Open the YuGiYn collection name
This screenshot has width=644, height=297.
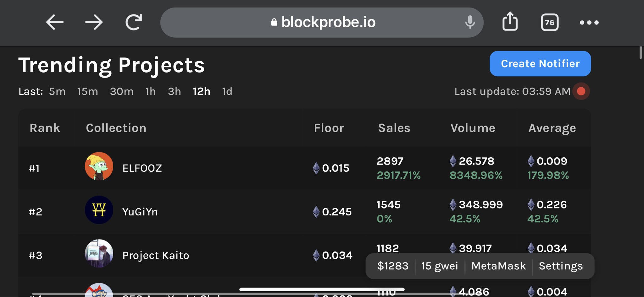click(140, 212)
